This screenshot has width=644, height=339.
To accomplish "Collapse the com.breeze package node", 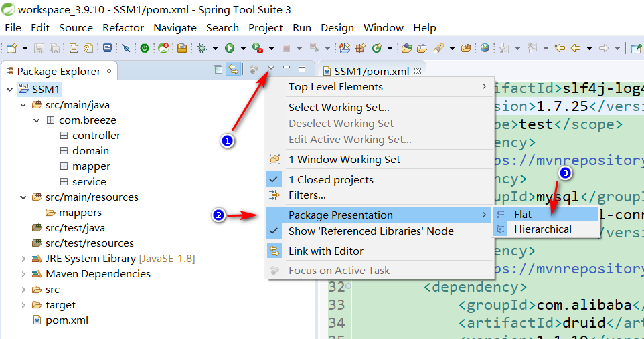I will pos(37,120).
